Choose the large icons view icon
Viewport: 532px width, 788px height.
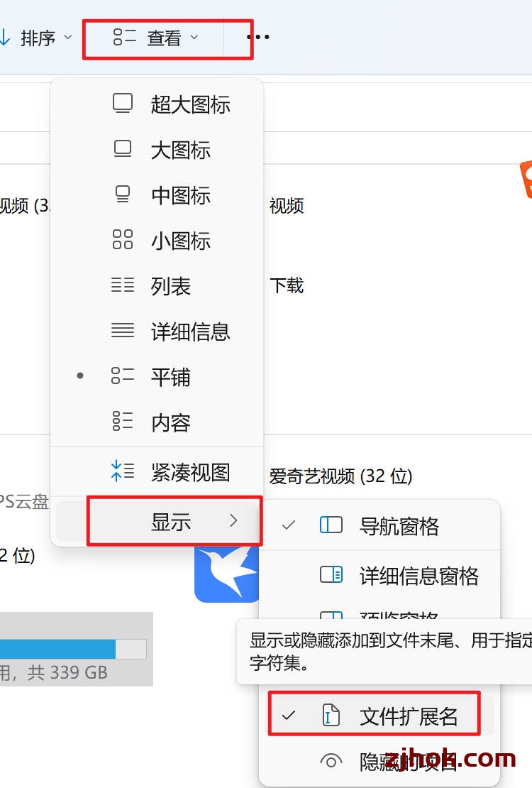coord(123,149)
